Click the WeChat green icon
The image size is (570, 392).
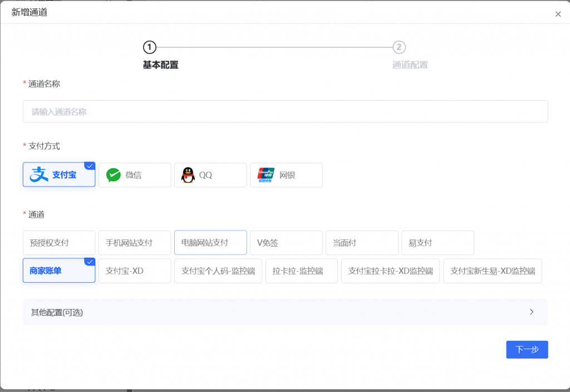click(x=114, y=175)
